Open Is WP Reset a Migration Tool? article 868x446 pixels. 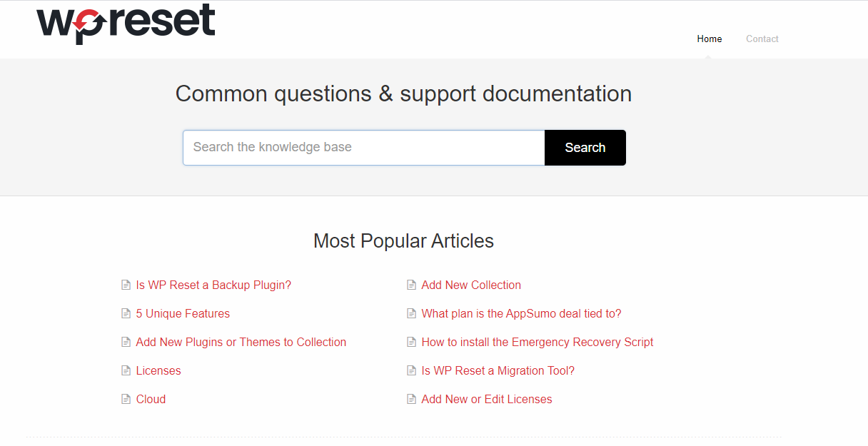click(x=498, y=370)
